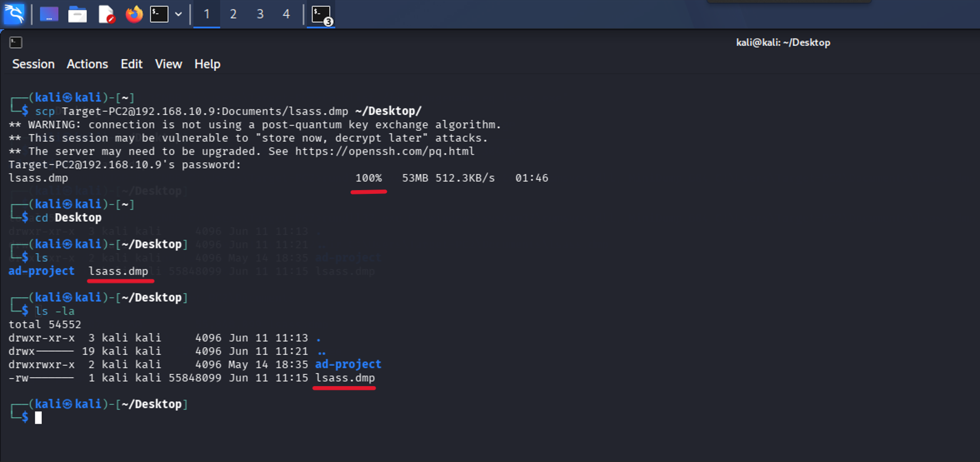Screen dimensions: 980x462
Task: Open the View menu
Action: [x=168, y=64]
